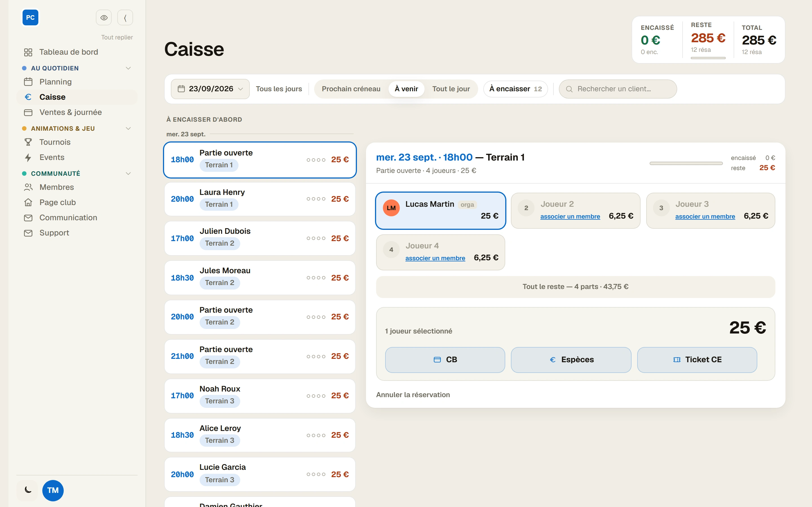Open the Planning calendar icon

click(x=28, y=82)
